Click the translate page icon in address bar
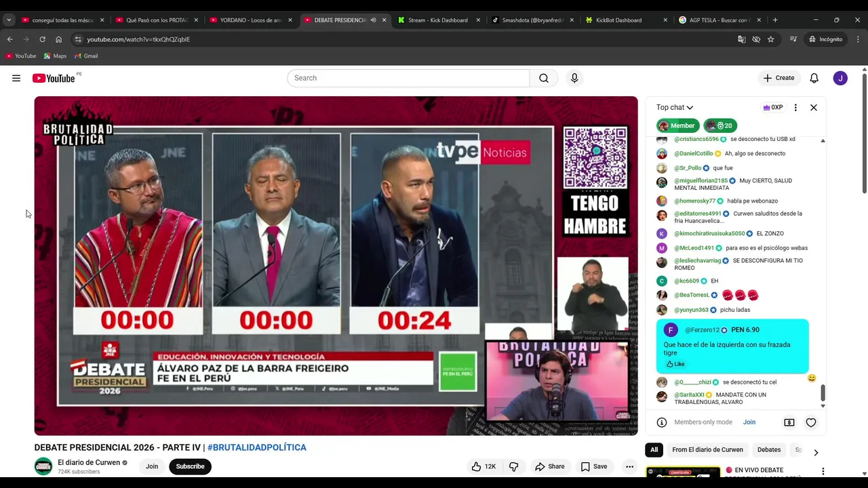The image size is (868, 488). tap(741, 39)
